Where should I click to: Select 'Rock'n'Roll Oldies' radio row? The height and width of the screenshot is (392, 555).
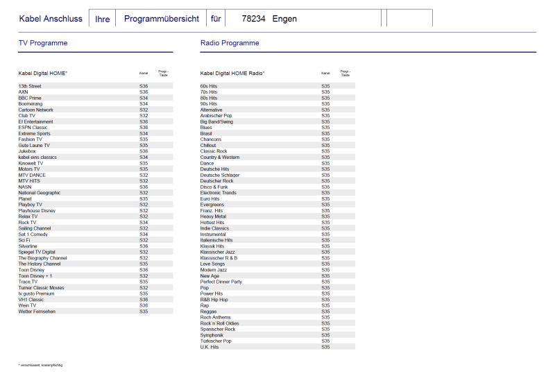(x=277, y=323)
